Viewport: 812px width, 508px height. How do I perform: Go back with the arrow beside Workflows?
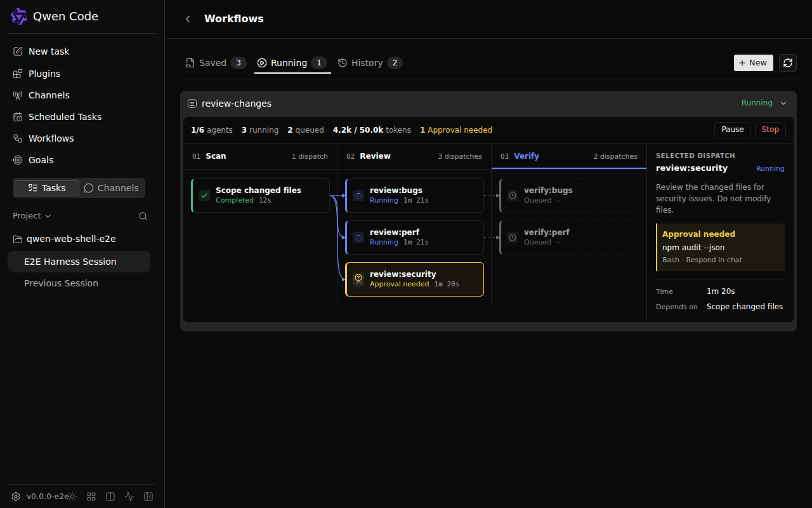188,19
